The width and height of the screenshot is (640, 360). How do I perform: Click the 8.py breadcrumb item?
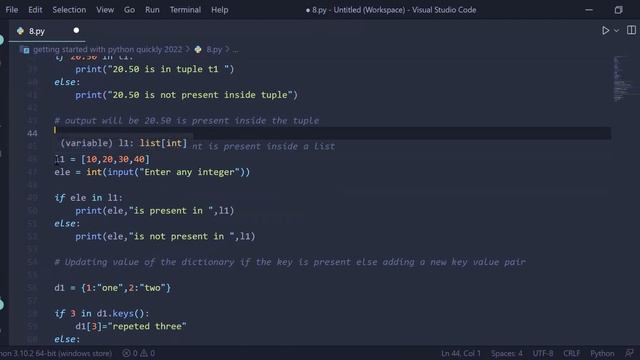[214, 49]
